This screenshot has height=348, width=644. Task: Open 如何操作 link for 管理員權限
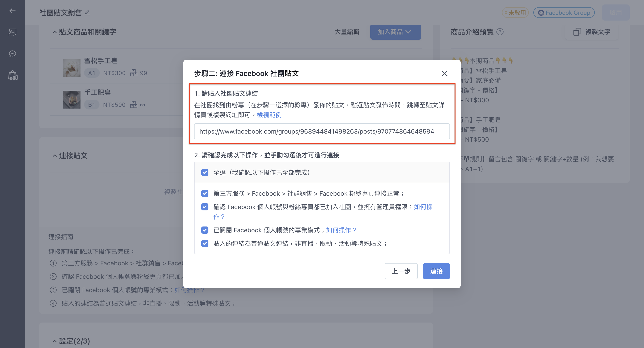click(x=423, y=207)
